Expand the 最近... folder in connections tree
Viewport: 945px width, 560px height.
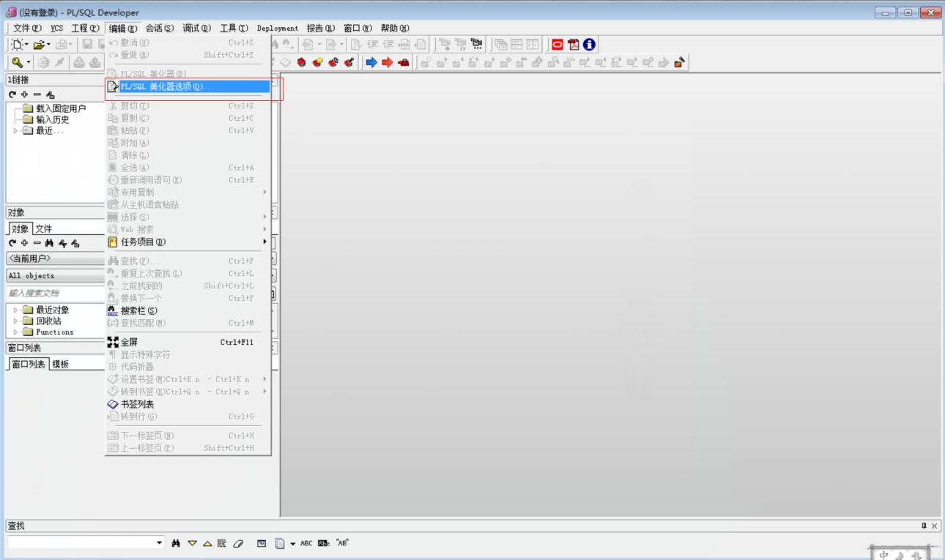coord(16,131)
